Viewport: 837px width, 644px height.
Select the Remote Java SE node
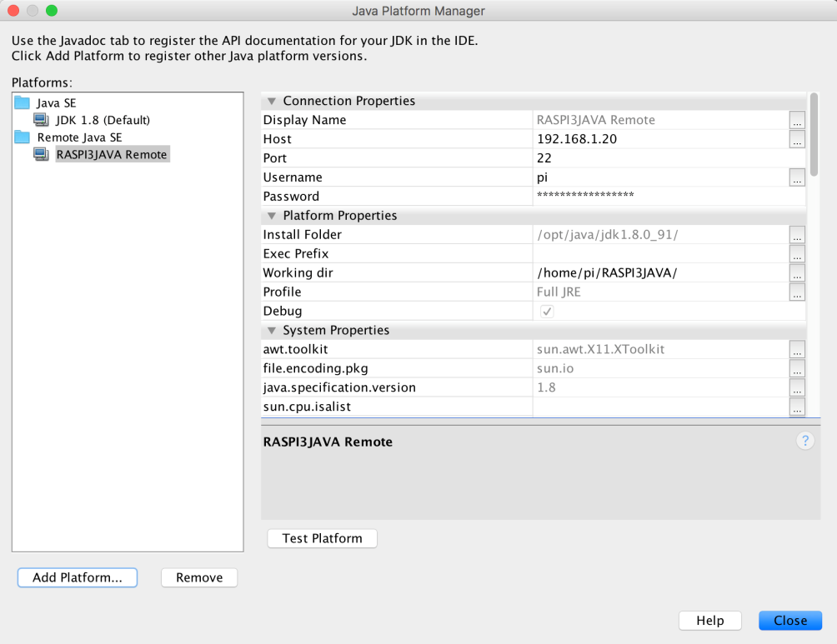pos(79,137)
